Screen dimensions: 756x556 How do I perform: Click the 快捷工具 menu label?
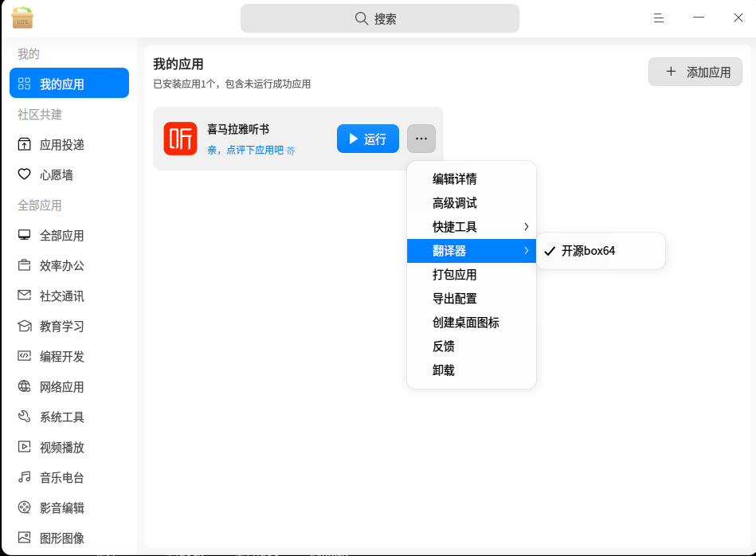[455, 227]
